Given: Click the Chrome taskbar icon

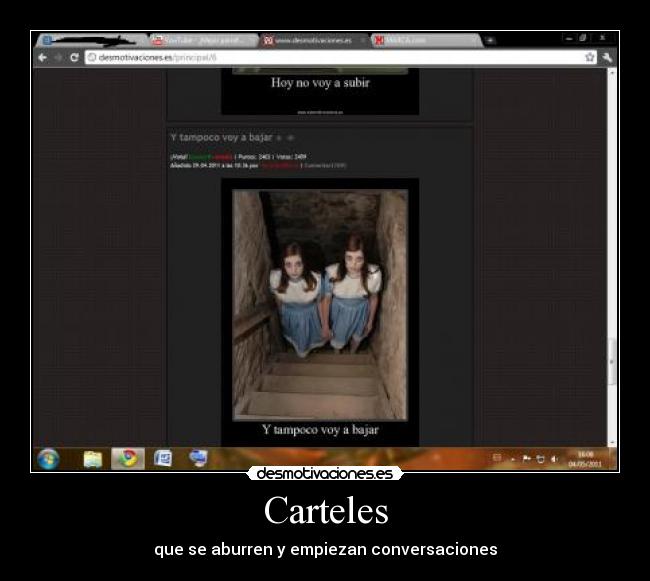Looking at the screenshot, I should click(128, 459).
